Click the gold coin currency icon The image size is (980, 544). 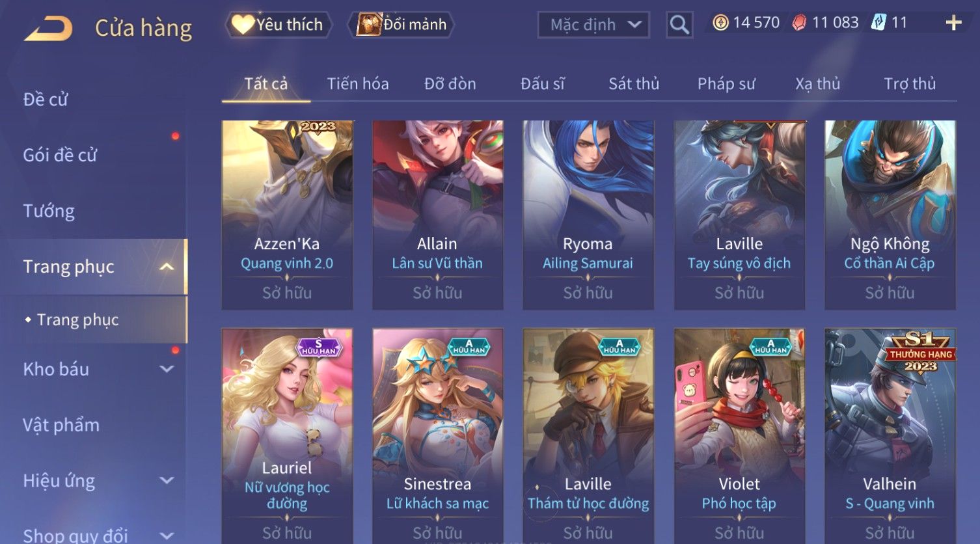click(x=720, y=23)
